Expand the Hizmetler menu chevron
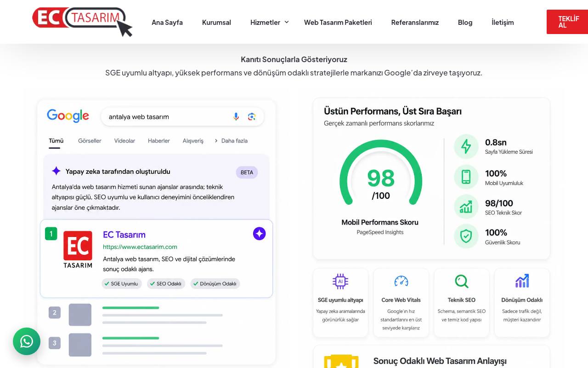Image resolution: width=588 pixels, height=368 pixels. [x=287, y=22]
